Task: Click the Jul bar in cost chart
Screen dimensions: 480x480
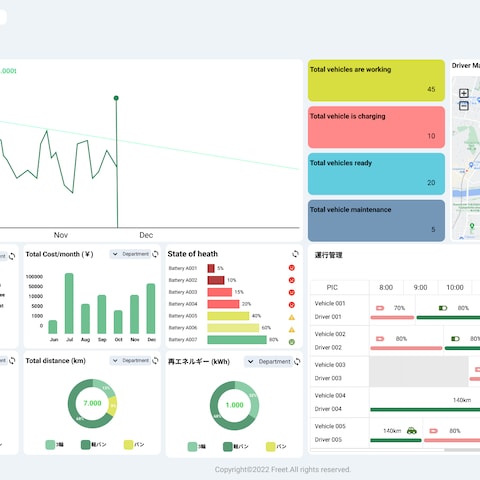Action: pos(69,303)
